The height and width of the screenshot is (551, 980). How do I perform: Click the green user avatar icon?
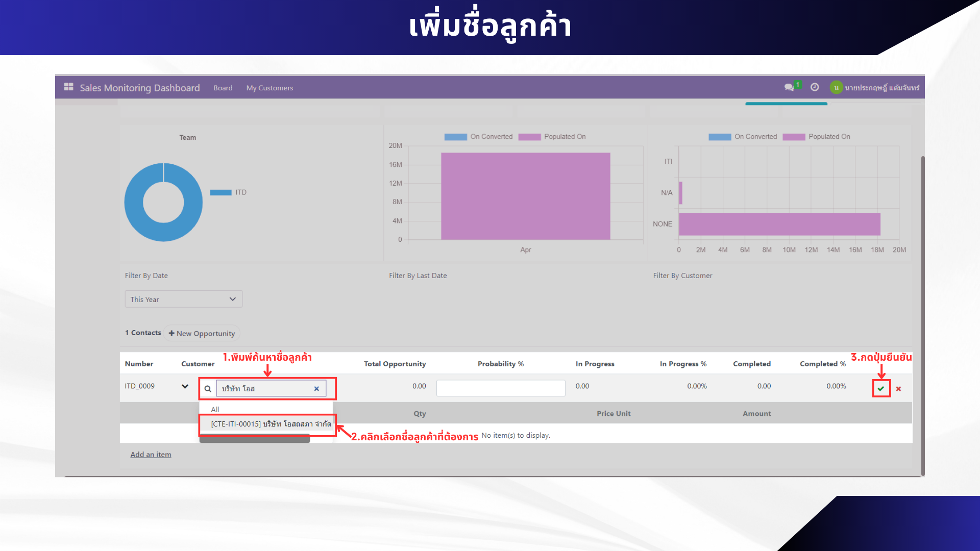(x=836, y=88)
